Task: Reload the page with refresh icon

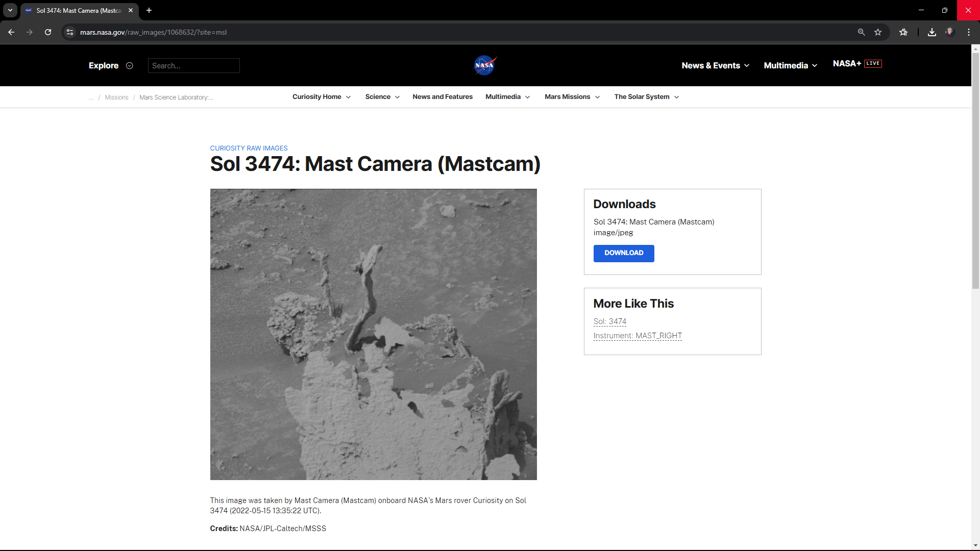Action: tap(48, 32)
